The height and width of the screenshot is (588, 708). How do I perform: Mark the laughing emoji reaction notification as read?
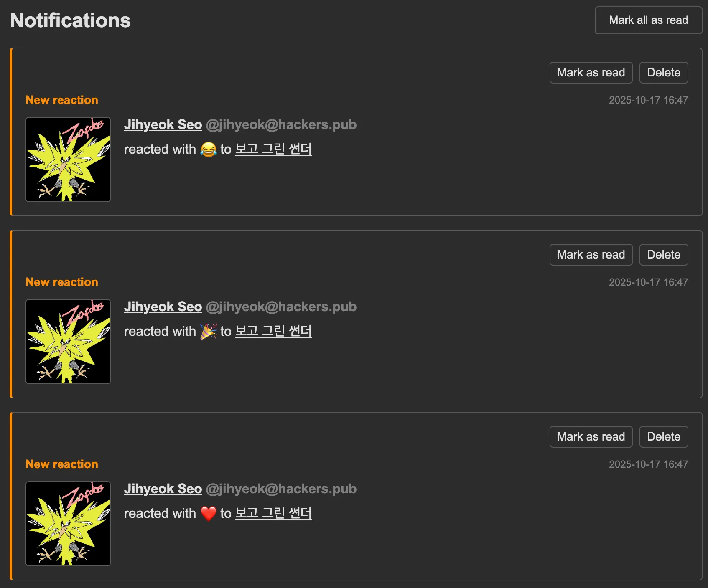[591, 73]
